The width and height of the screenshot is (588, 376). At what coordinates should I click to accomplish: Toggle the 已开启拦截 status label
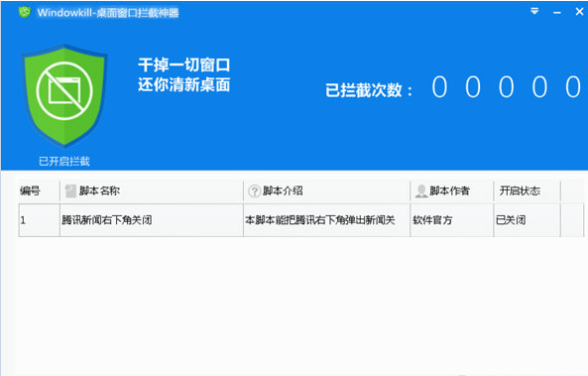[64, 162]
